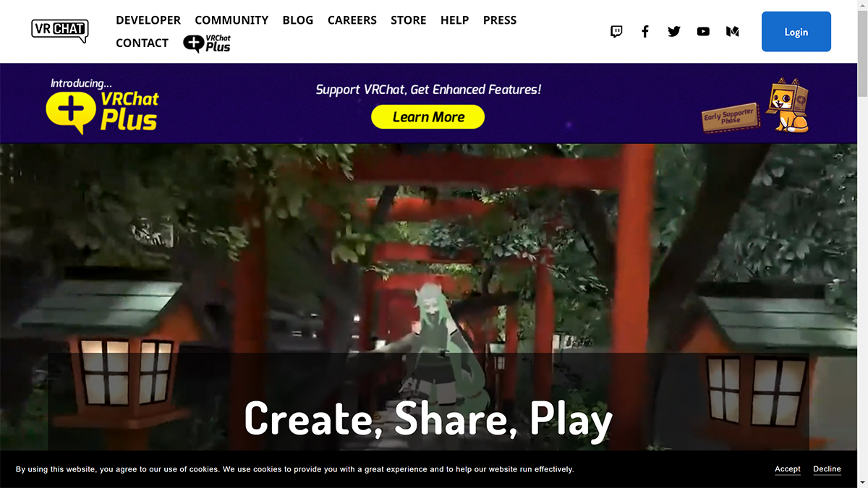Click the VRChat logo in top-left
This screenshot has width=868, height=488.
click(x=60, y=30)
